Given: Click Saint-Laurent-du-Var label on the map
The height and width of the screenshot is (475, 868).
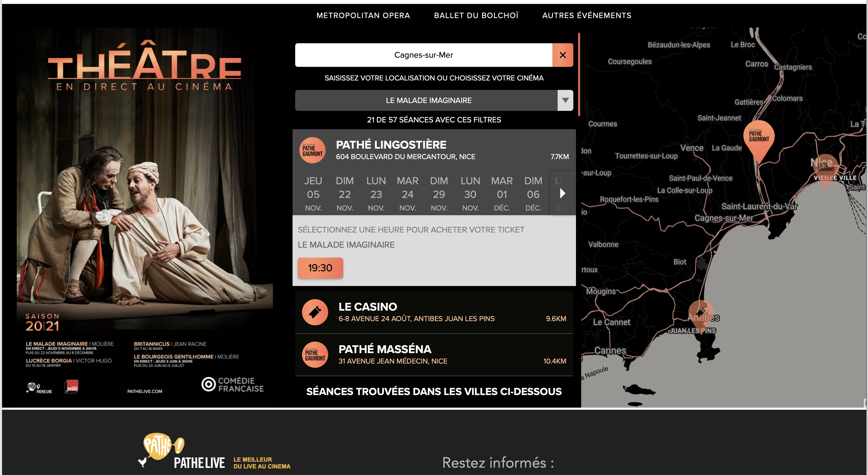Looking at the screenshot, I should (759, 206).
